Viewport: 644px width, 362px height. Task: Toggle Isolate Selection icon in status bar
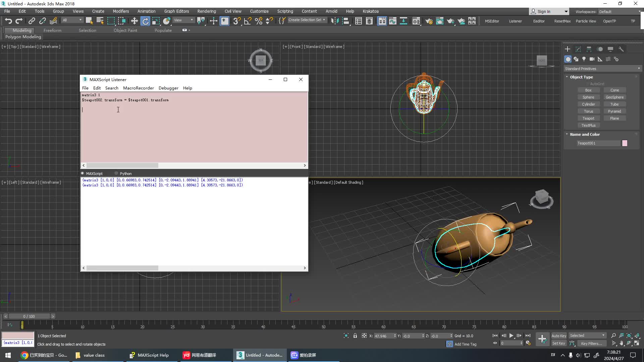(x=346, y=336)
